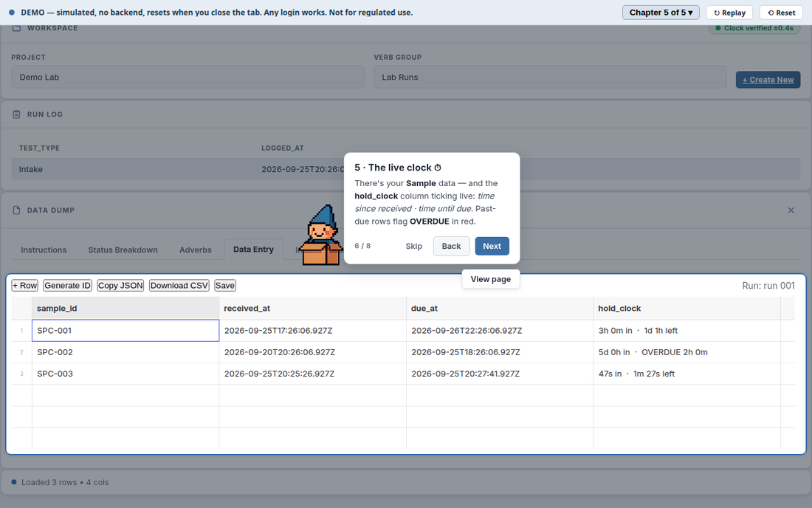812x508 pixels.
Task: Click the TEST_TYPE column header
Action: tap(39, 148)
